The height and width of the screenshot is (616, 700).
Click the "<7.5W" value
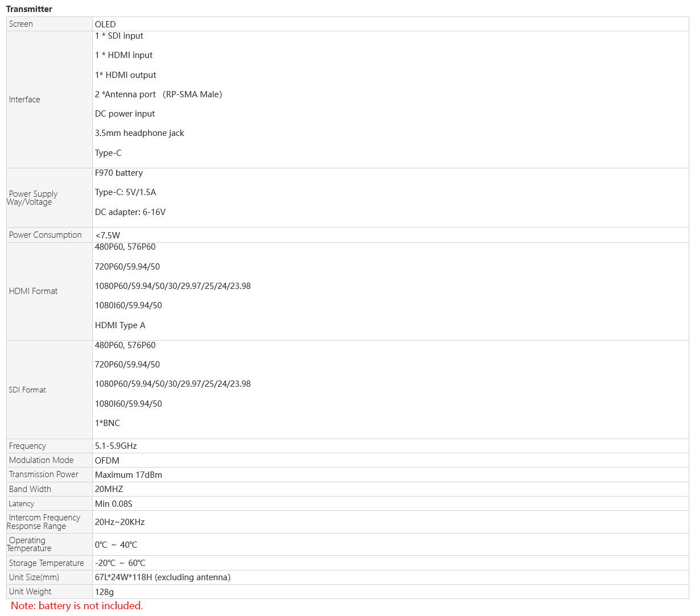click(x=108, y=235)
